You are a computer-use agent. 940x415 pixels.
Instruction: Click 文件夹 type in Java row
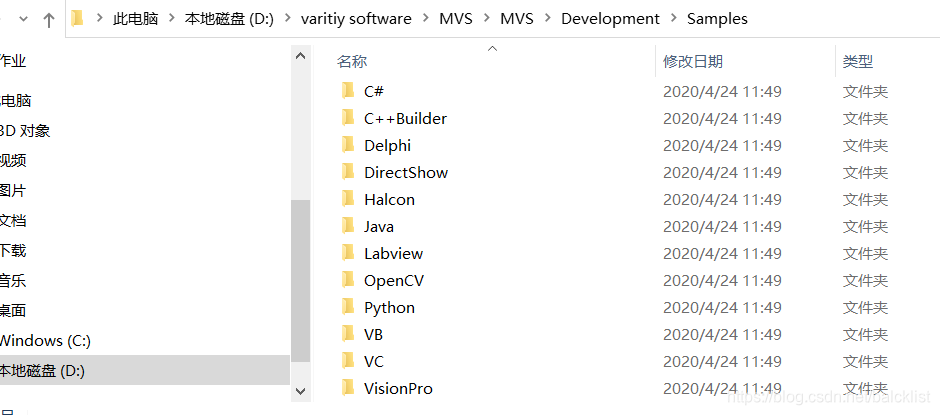pyautogui.click(x=865, y=226)
